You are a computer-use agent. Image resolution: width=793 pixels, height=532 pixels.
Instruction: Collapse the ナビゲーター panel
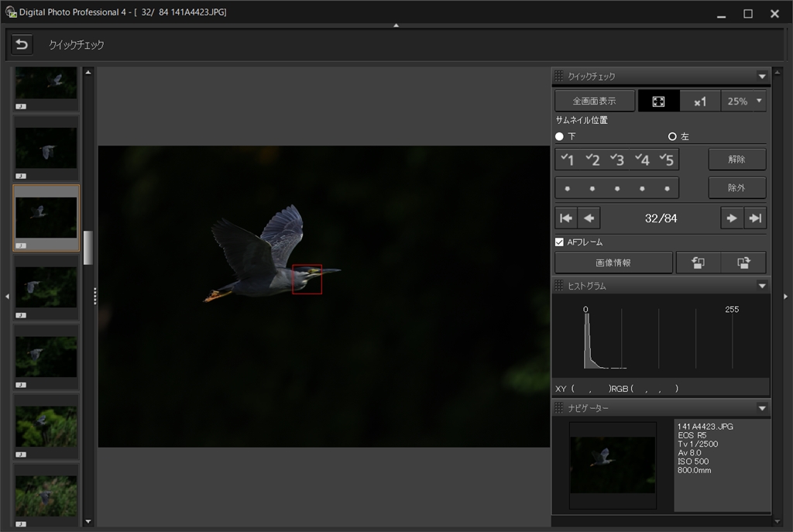coord(762,408)
